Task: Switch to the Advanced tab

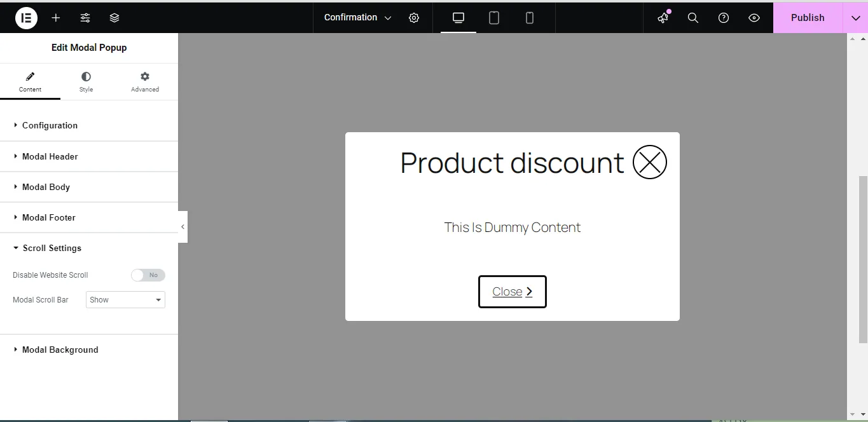Action: pyautogui.click(x=145, y=82)
